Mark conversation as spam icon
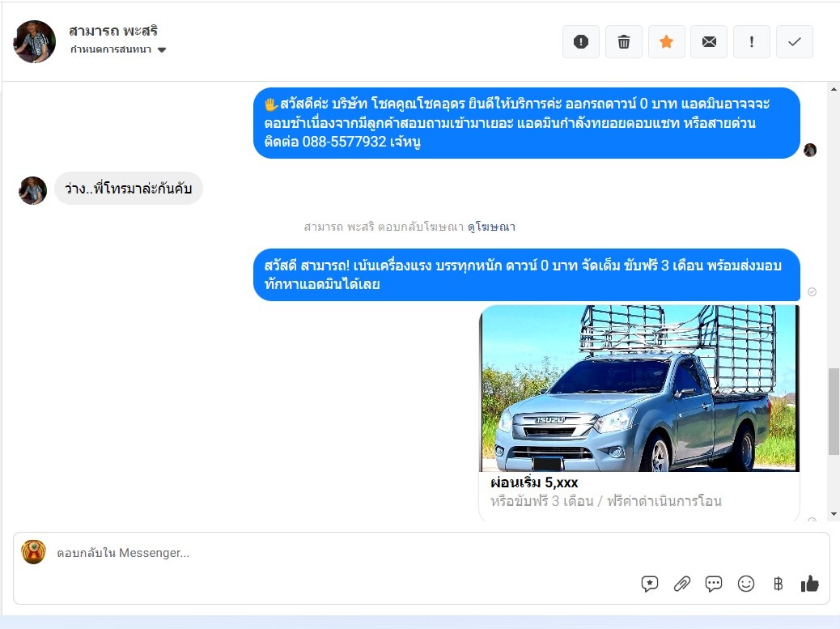This screenshot has width=840, height=629. click(581, 42)
